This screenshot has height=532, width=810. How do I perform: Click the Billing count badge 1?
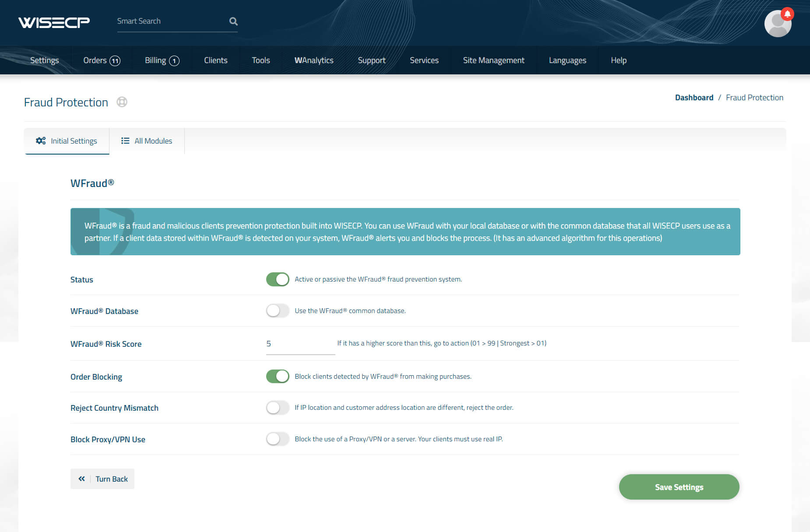[174, 61]
